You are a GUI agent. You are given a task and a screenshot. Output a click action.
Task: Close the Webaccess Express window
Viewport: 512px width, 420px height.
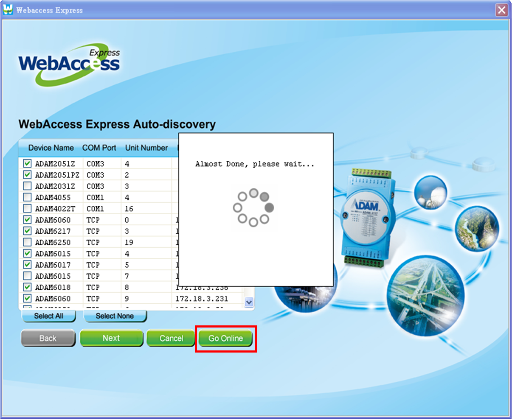tap(502, 10)
